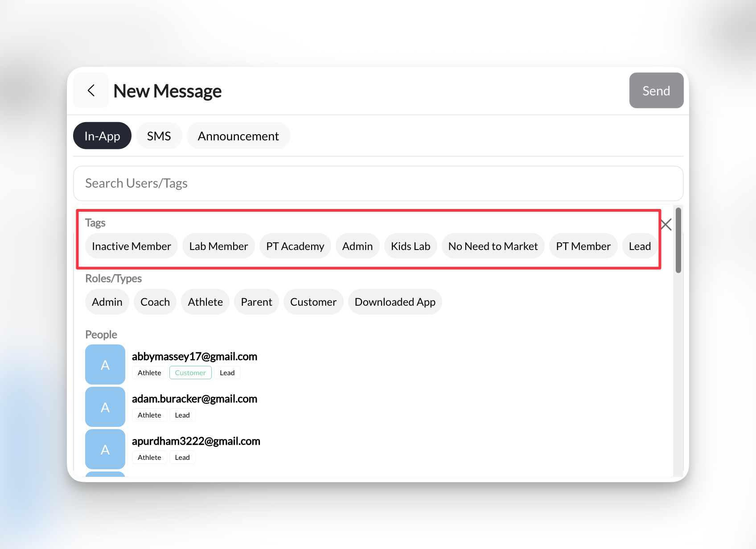Click the Send button

coord(656,90)
